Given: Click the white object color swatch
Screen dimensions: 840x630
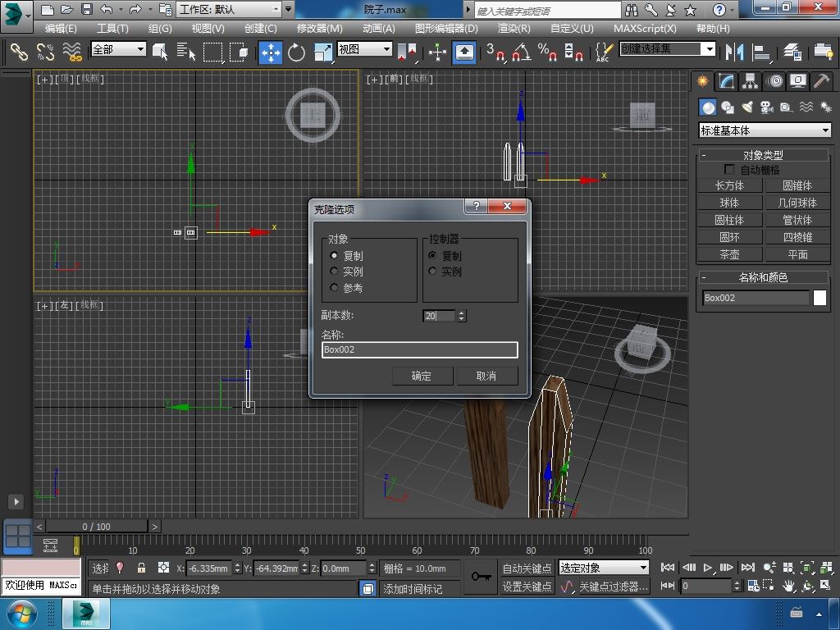Looking at the screenshot, I should tap(819, 298).
